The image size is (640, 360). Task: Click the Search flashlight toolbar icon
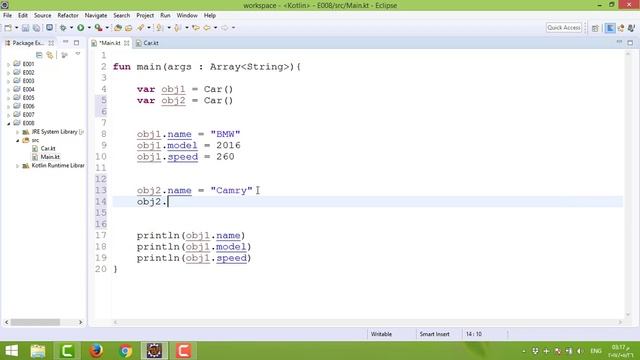click(141, 28)
